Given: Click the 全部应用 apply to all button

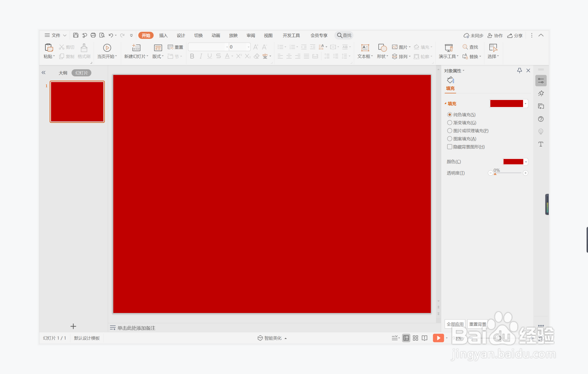Looking at the screenshot, I should point(455,324).
